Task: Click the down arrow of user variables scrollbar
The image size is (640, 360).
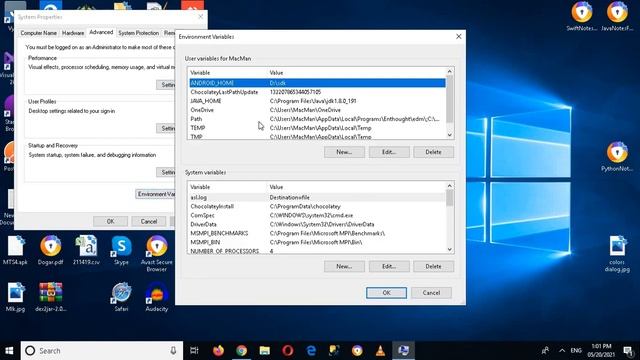Action: point(450,135)
